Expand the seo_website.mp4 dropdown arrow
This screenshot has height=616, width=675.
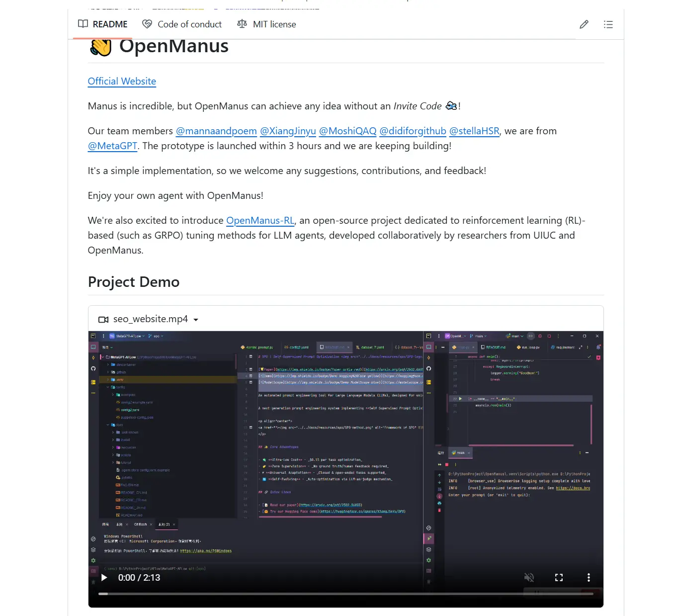click(x=196, y=320)
